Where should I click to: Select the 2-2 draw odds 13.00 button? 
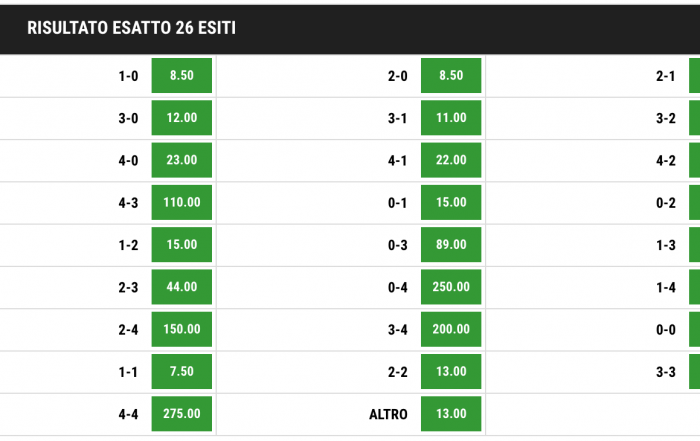pyautogui.click(x=451, y=371)
